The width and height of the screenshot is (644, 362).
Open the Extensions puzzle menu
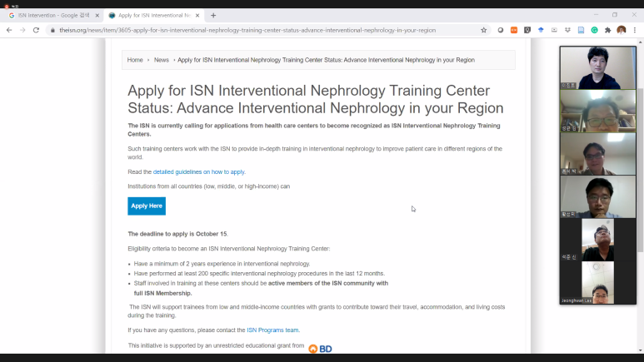[x=608, y=30]
